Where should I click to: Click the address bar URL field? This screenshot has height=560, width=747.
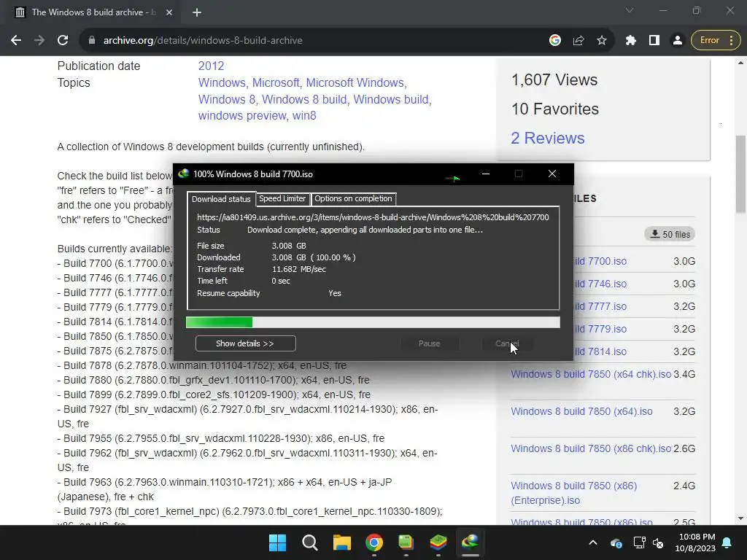click(x=314, y=41)
